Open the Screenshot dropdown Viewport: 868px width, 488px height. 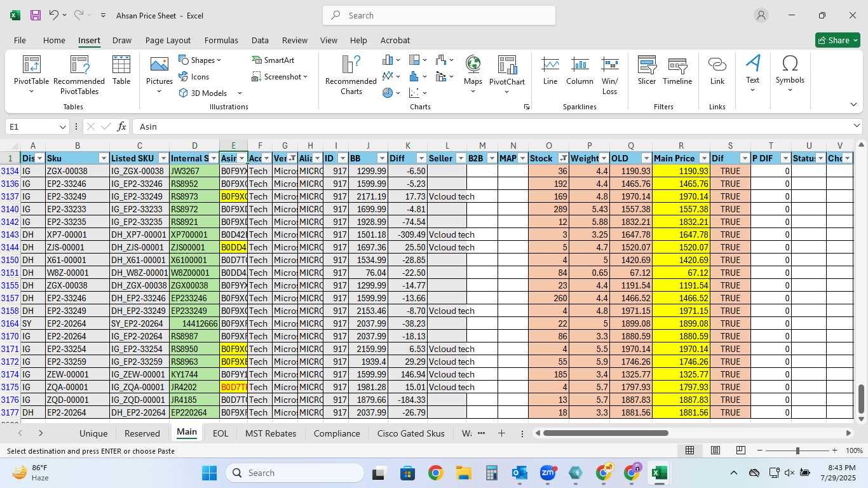coord(280,77)
